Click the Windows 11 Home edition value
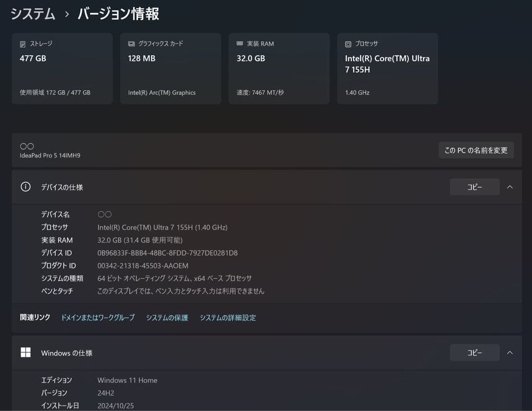 [x=127, y=380]
